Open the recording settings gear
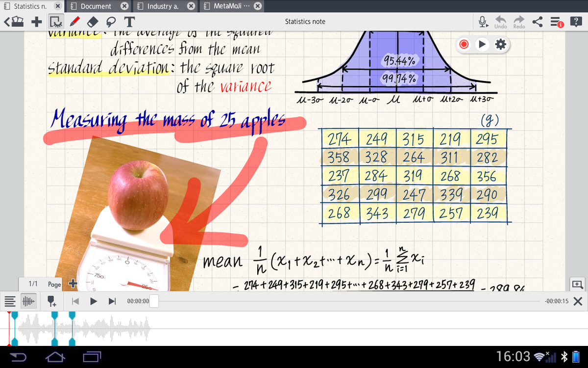Screen dimensions: 588x368 click(500, 45)
